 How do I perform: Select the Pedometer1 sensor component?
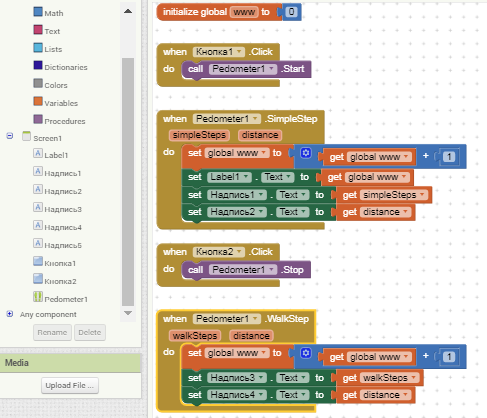click(x=60, y=298)
